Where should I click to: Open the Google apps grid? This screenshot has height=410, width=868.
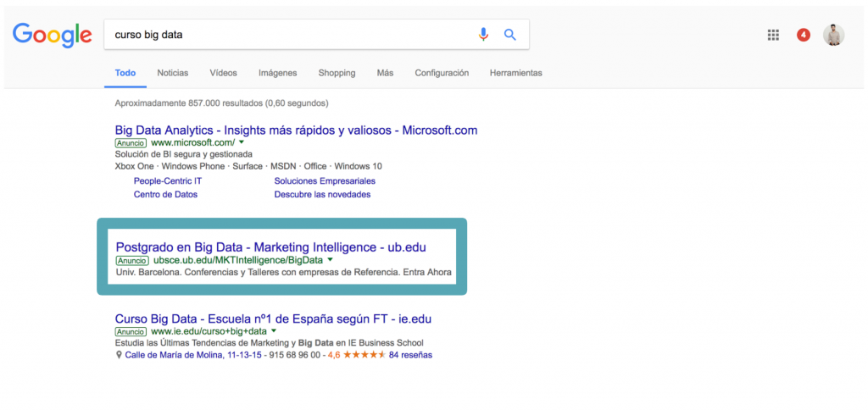[x=773, y=35]
